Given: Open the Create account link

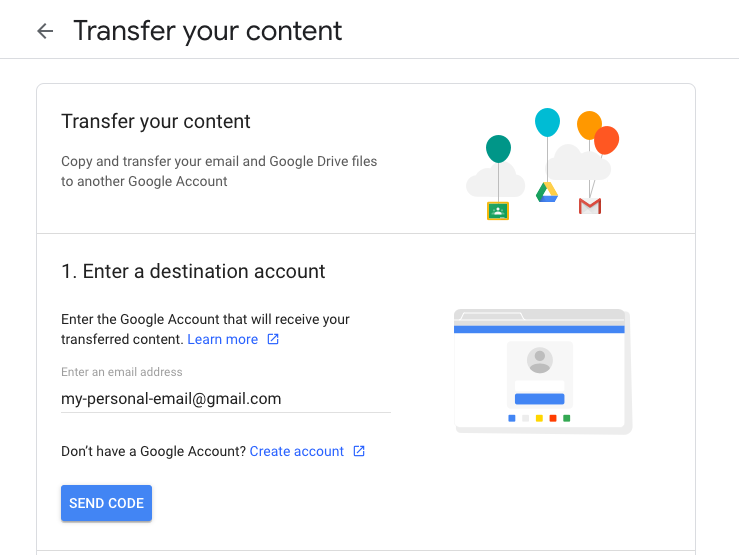Looking at the screenshot, I should (x=296, y=451).
